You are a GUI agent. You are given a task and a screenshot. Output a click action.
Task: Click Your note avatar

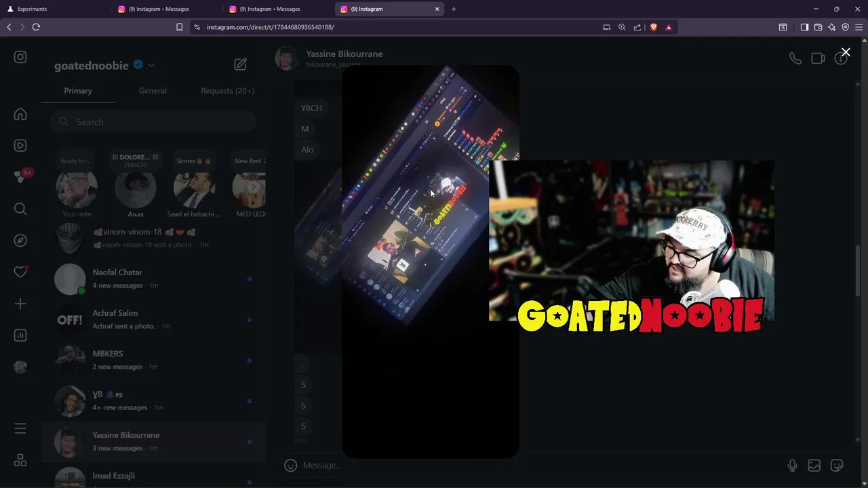point(77,188)
